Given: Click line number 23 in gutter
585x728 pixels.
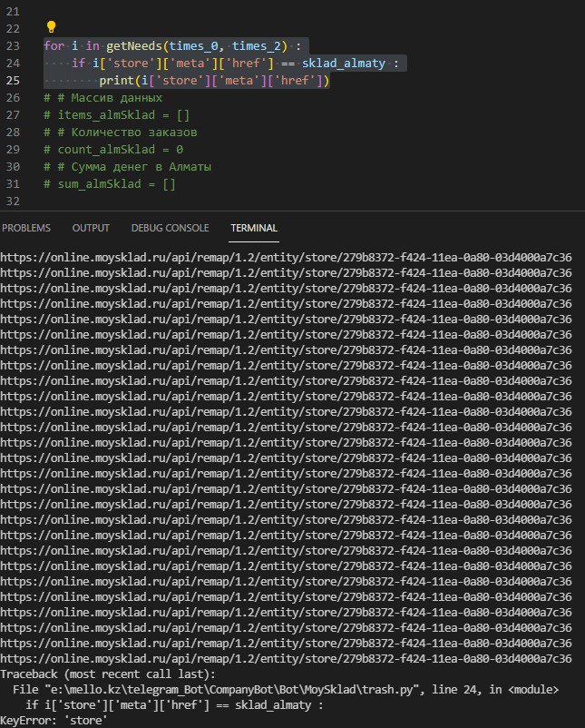Looking at the screenshot, I should coord(13,46).
